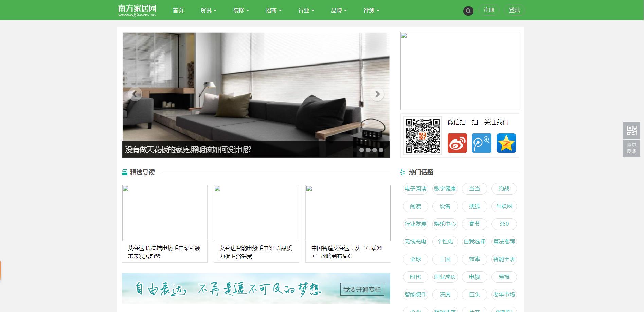Open thumbnail above 艾芬达智能电热毛巾架 article

(x=256, y=213)
